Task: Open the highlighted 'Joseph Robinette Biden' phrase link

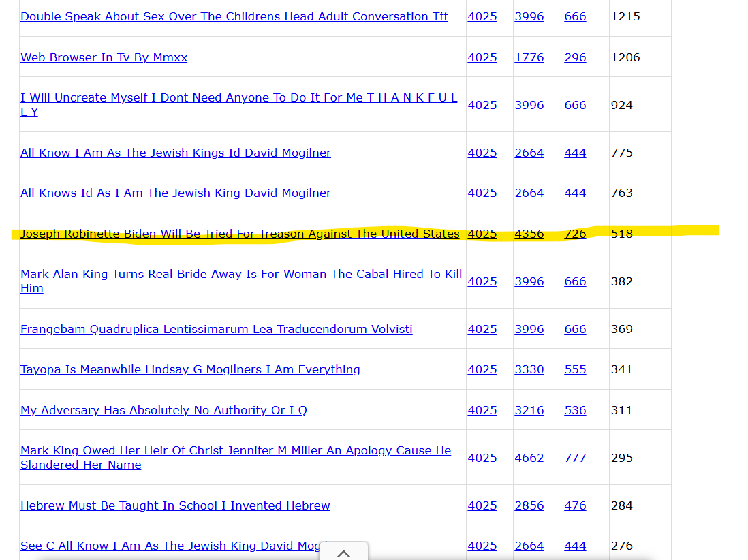Action: coord(240,234)
